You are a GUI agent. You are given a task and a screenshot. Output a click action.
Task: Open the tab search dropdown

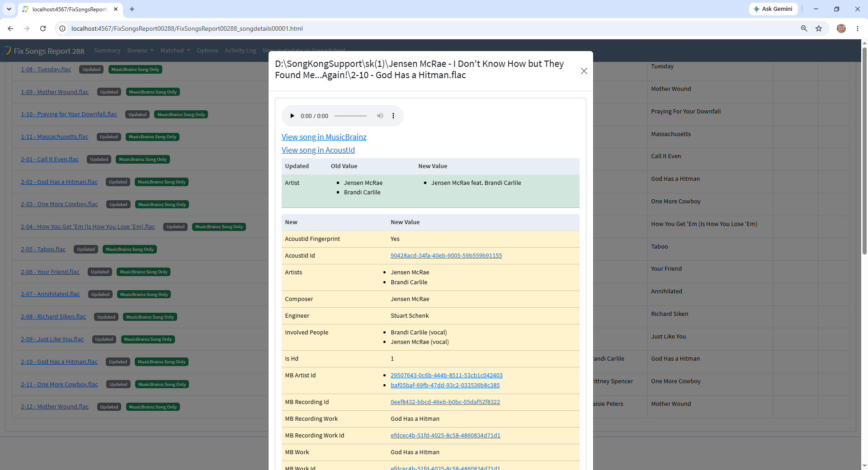[9, 9]
